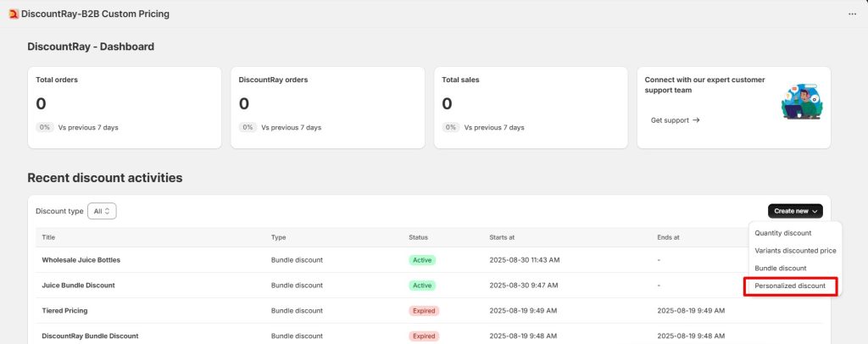The height and width of the screenshot is (344, 868).
Task: Click the DiscountRay orders card
Action: [327, 108]
